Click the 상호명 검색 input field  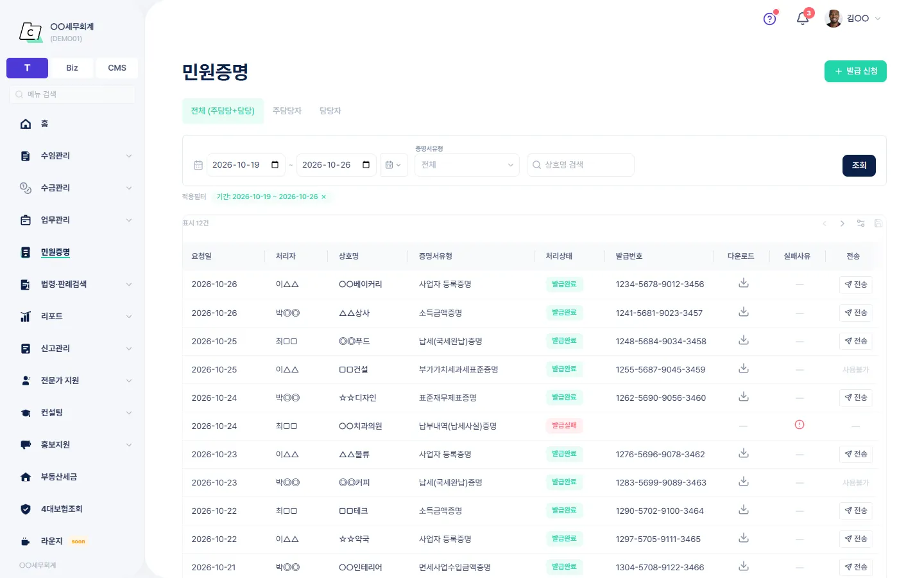click(x=581, y=165)
